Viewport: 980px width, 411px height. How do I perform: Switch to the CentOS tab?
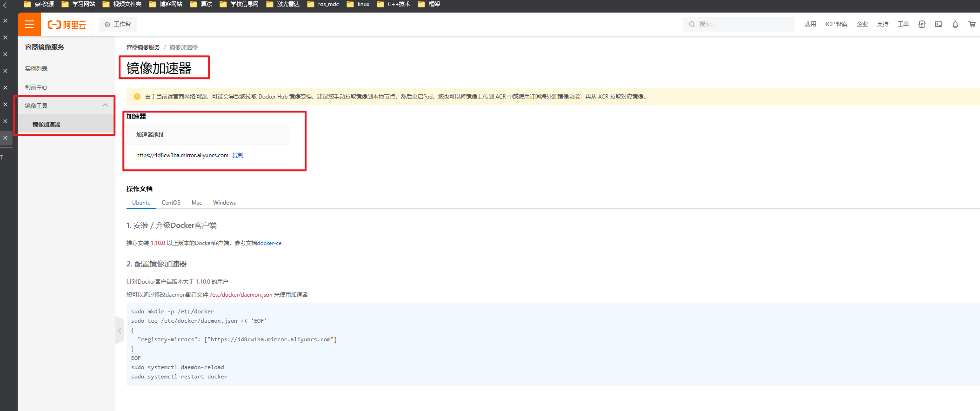[171, 203]
